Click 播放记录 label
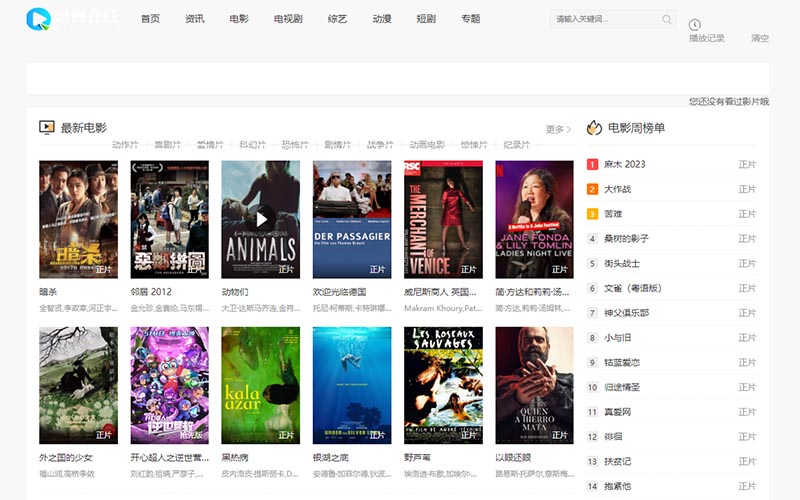 pos(707,38)
